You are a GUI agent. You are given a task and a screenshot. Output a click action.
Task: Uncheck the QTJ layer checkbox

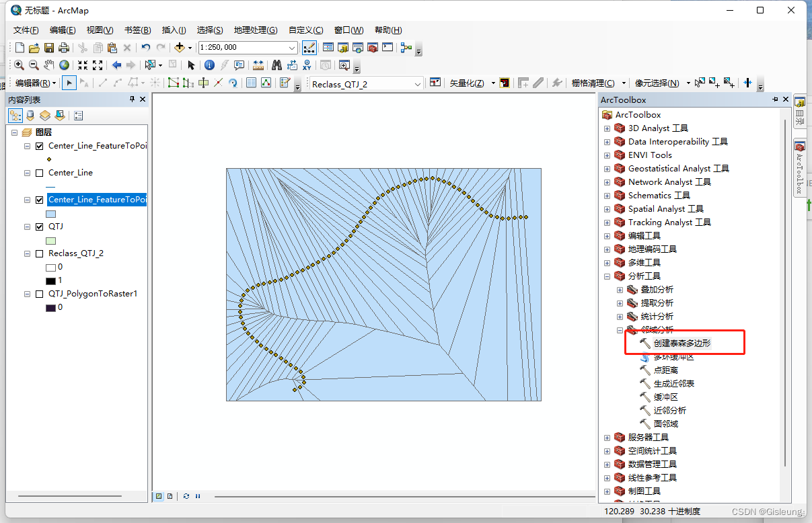click(x=39, y=227)
